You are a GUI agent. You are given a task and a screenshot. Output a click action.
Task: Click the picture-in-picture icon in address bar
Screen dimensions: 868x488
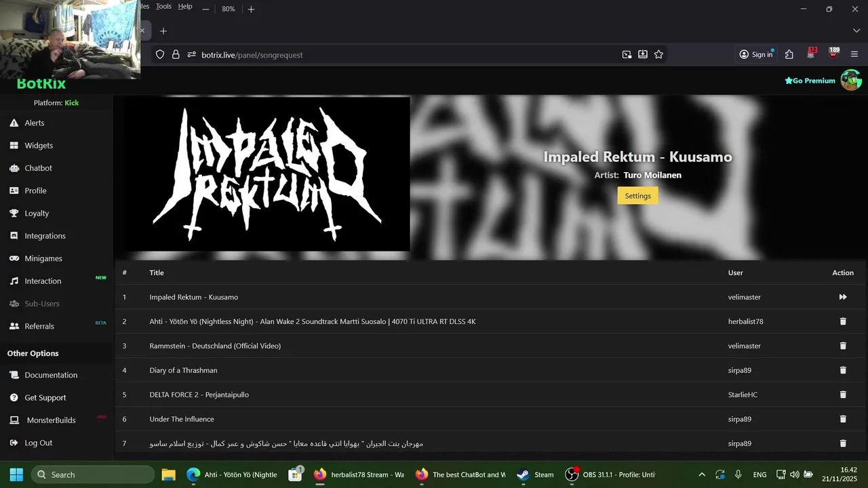tap(627, 54)
